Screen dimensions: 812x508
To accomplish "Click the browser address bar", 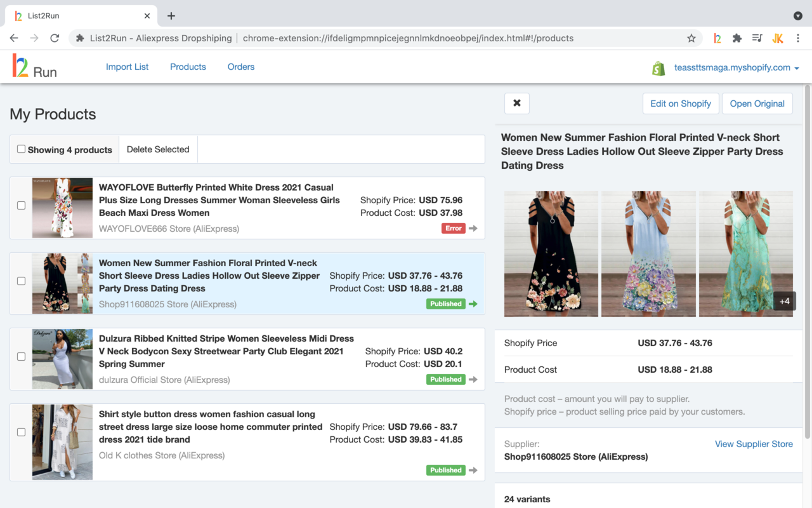I will 385,38.
